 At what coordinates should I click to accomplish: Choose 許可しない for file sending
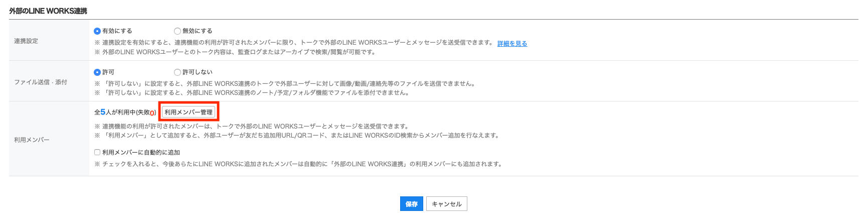pyautogui.click(x=178, y=72)
